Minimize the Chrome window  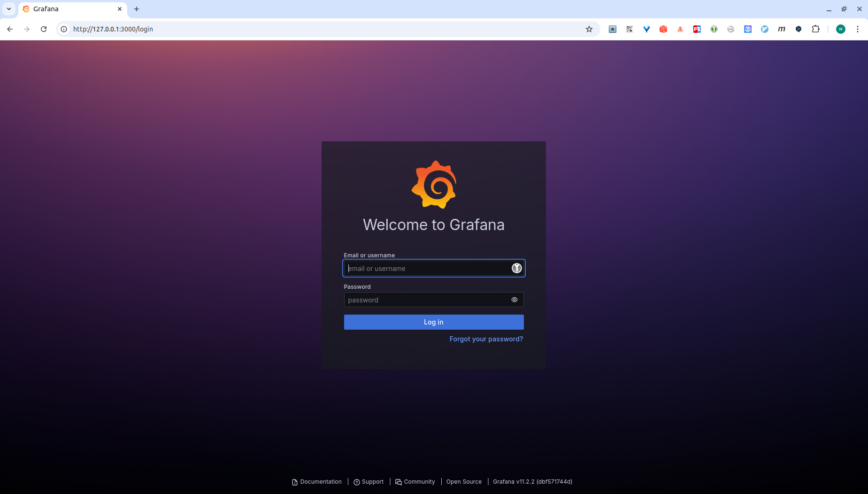click(x=829, y=9)
